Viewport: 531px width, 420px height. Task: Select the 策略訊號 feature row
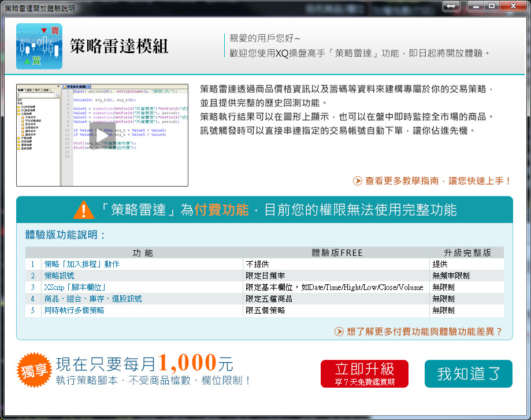pyautogui.click(x=60, y=276)
